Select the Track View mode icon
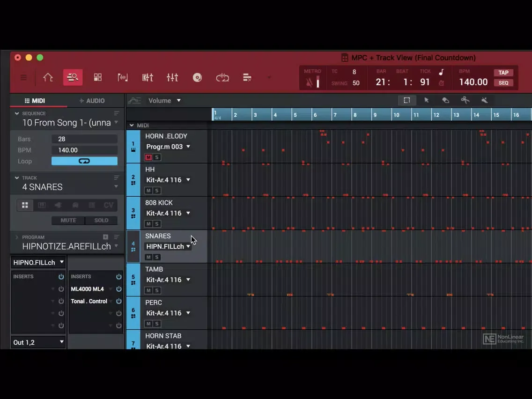Viewport: 532px width, 399px height. tap(73, 77)
